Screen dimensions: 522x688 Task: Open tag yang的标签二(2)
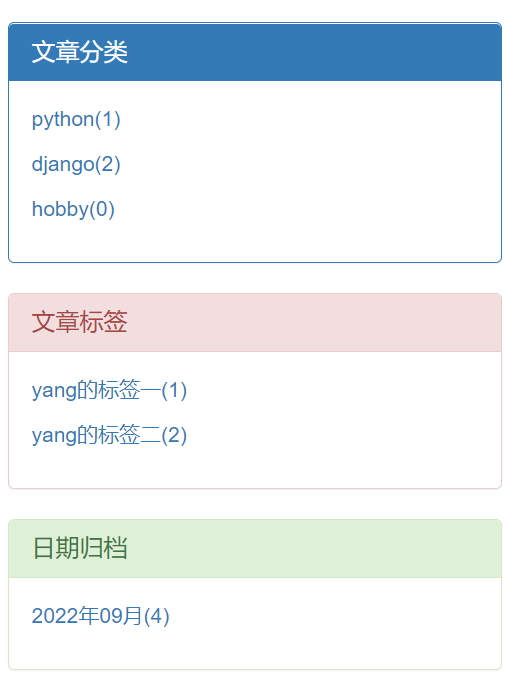point(109,435)
